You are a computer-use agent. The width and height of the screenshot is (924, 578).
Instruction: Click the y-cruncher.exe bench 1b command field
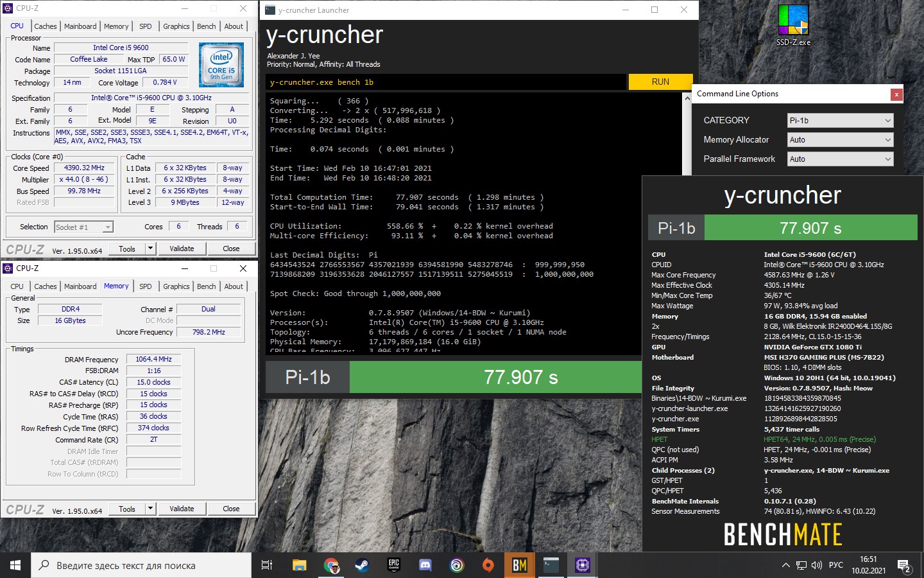pos(446,82)
